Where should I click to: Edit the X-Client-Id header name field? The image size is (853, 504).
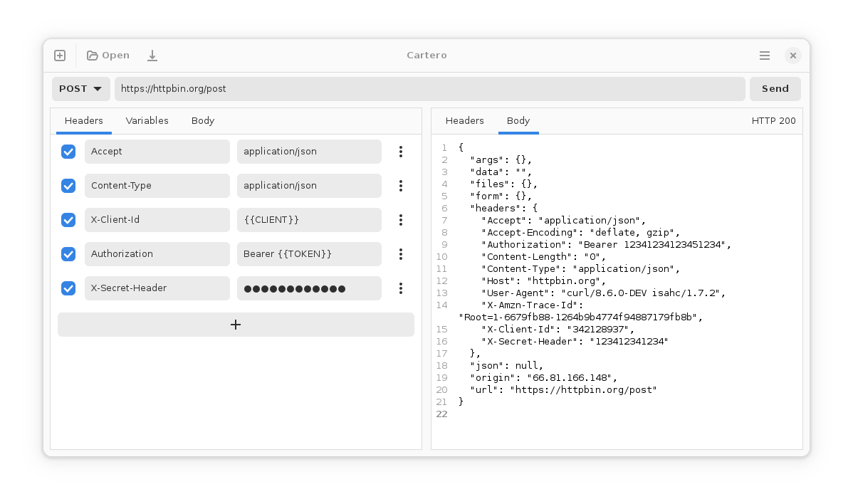[x=157, y=220]
